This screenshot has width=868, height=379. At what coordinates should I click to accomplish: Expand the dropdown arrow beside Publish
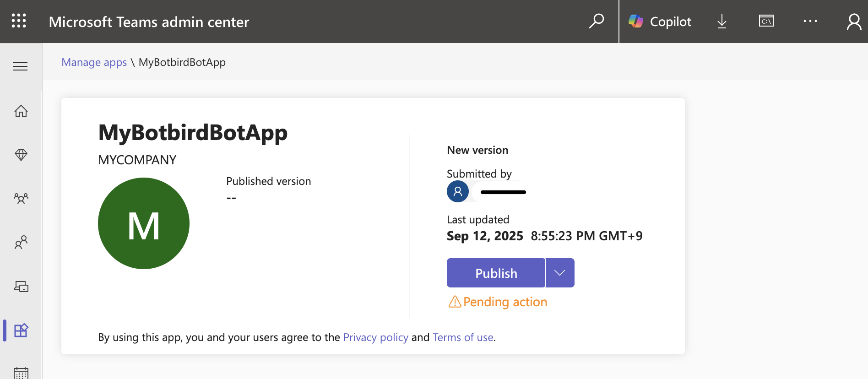(560, 273)
